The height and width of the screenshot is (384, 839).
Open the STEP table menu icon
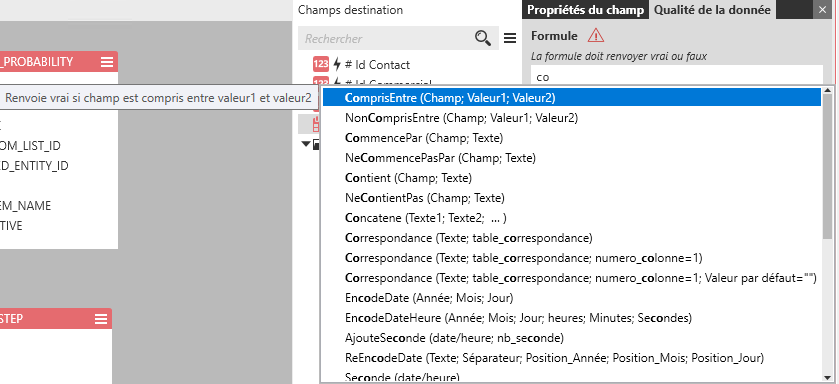pos(101,319)
